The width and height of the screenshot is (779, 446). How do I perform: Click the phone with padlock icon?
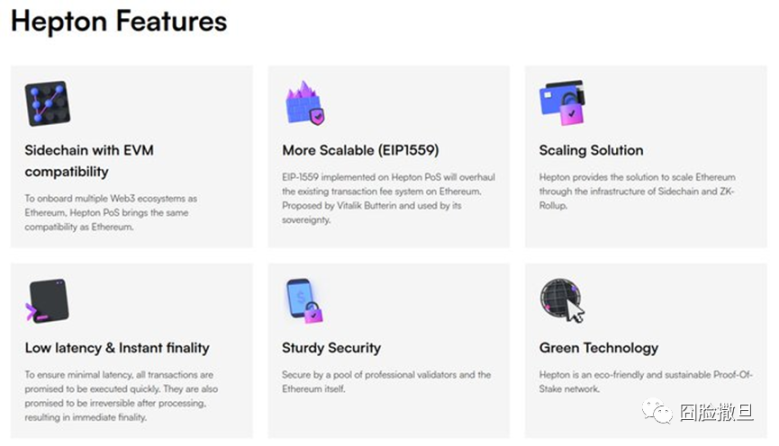(304, 301)
